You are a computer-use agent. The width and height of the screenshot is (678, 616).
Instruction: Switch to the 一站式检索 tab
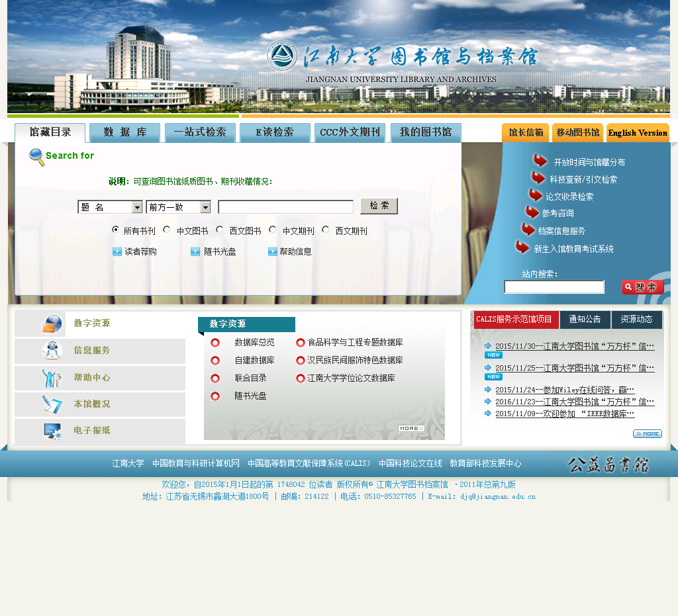point(200,132)
